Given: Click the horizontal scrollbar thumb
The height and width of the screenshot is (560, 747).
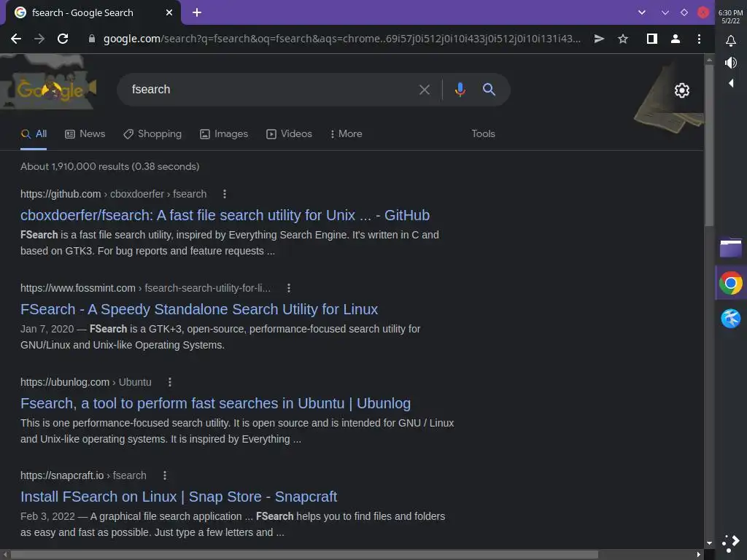Looking at the screenshot, I should click(305, 555).
